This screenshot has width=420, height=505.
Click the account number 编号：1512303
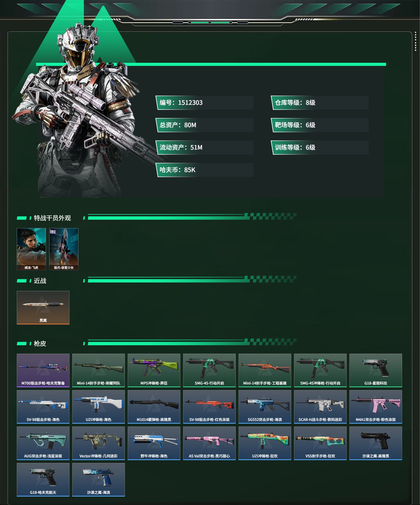(x=205, y=103)
